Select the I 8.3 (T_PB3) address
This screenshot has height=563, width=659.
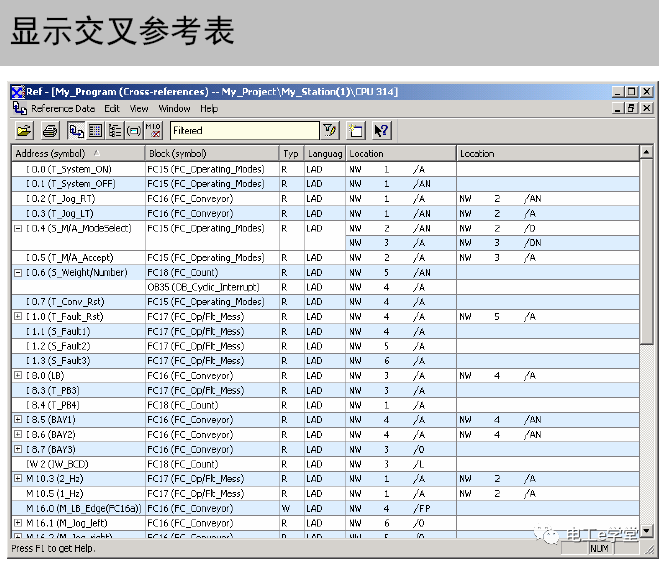(x=53, y=390)
